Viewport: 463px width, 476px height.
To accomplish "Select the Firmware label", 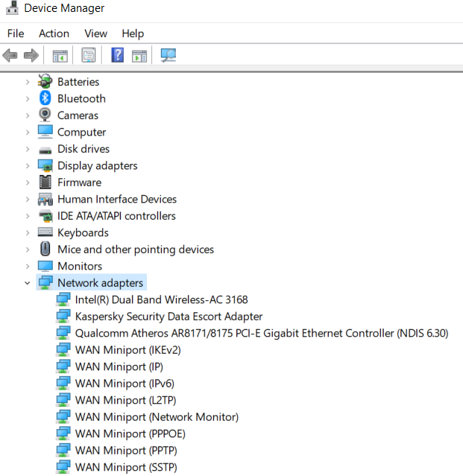I will (x=80, y=183).
